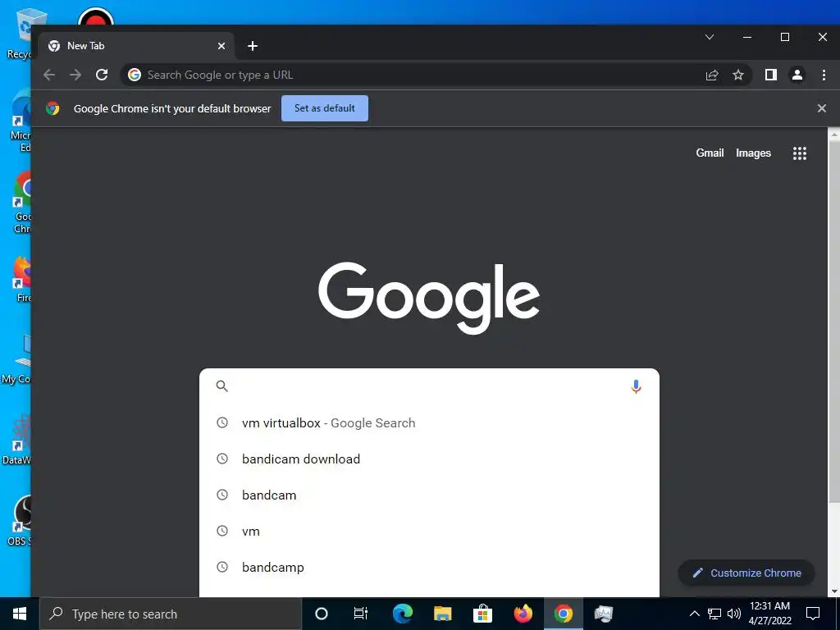Reload the page in Chrome

point(102,75)
